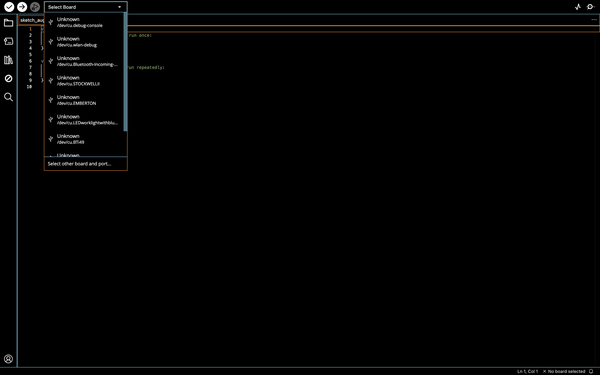
Task: Click the board list scrollbar
Action: [x=125, y=72]
